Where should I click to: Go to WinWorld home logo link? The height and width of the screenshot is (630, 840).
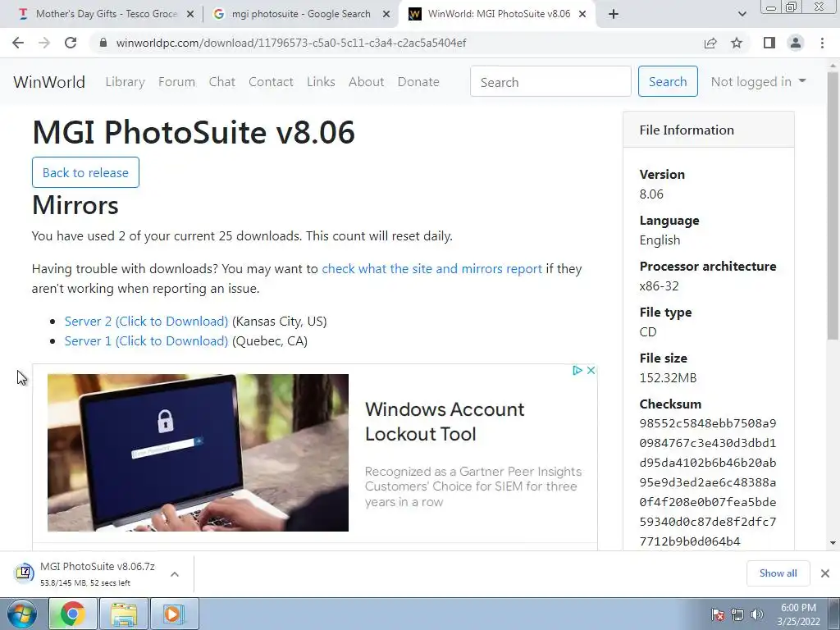pyautogui.click(x=49, y=82)
